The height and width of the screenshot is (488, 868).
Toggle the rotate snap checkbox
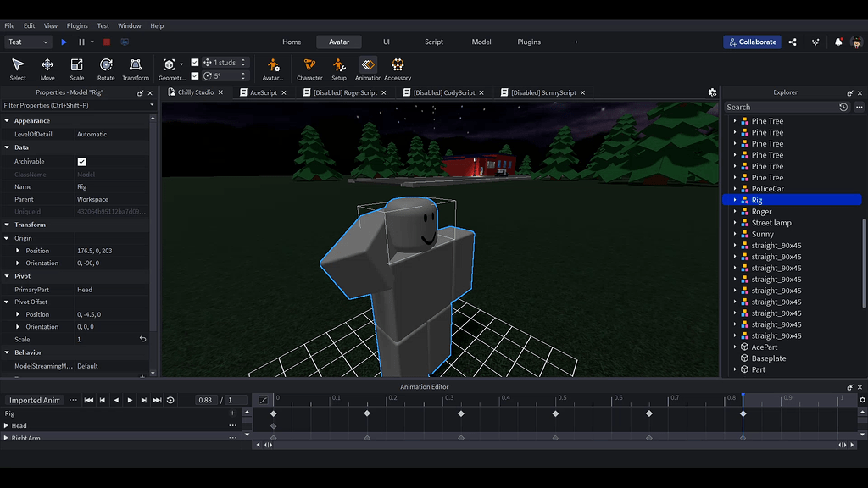click(x=194, y=75)
